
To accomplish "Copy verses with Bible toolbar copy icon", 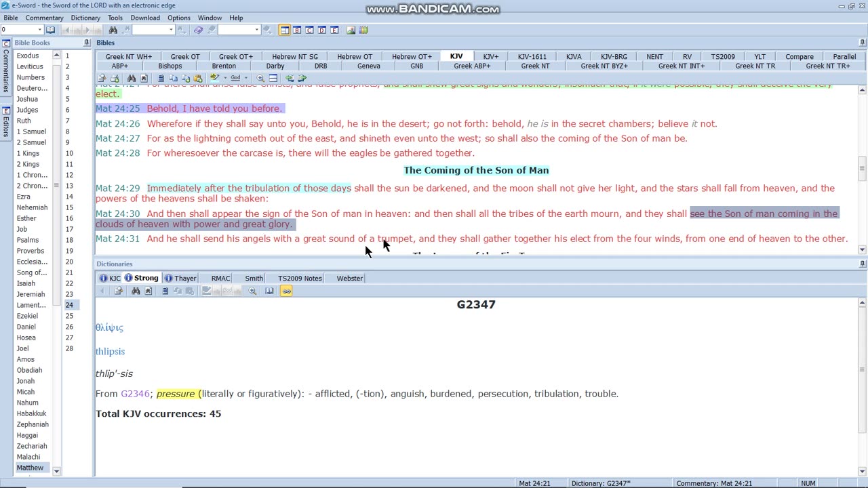I will [x=173, y=78].
